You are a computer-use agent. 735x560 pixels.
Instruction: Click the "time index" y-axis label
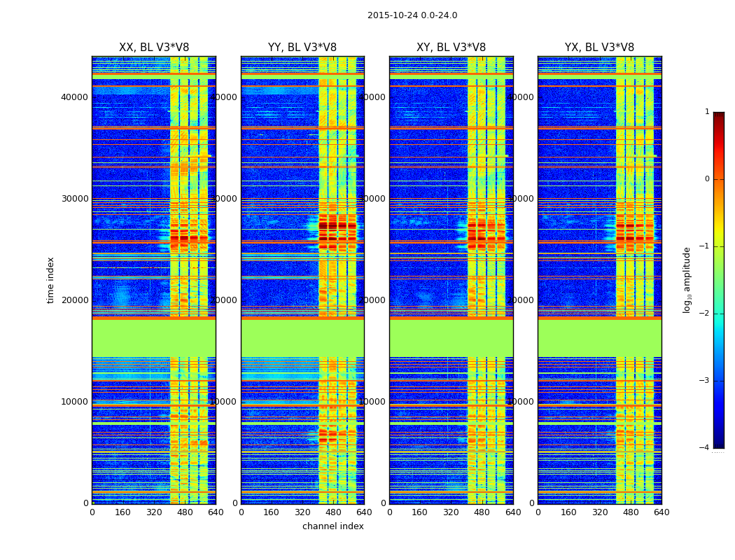click(x=50, y=280)
